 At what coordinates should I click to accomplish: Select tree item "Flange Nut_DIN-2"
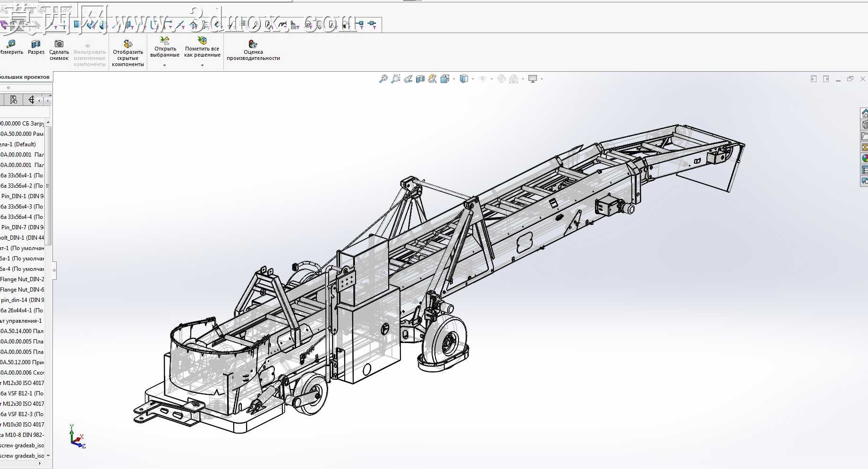click(22, 279)
